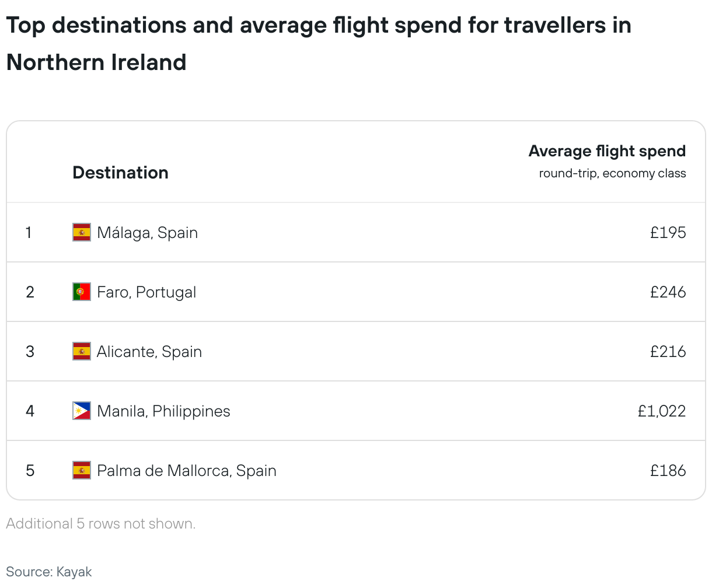
Task: Click the £195 flight spend value
Action: click(x=668, y=233)
